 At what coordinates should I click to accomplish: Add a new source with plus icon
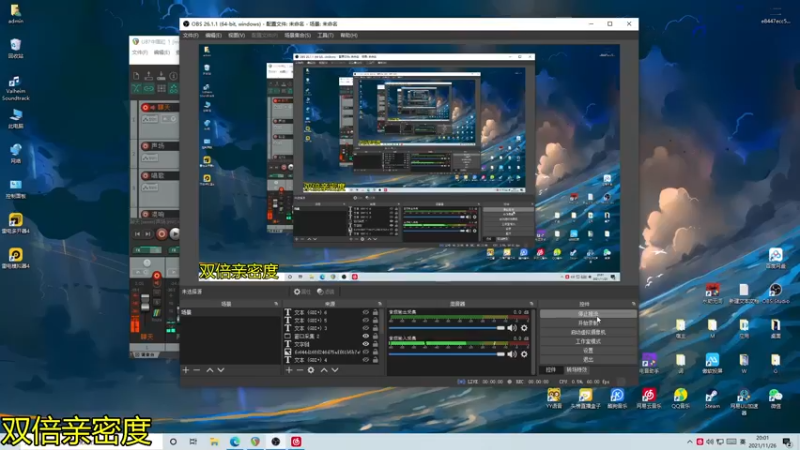tap(289, 370)
